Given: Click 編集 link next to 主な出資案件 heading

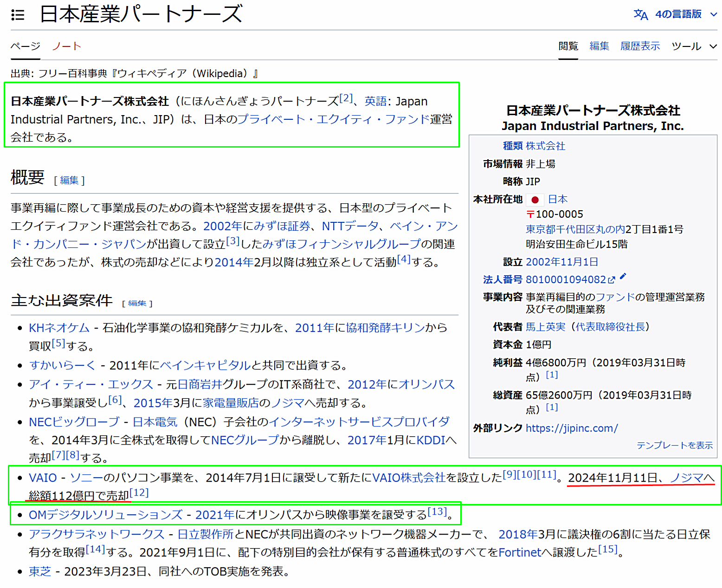Looking at the screenshot, I should tap(137, 304).
